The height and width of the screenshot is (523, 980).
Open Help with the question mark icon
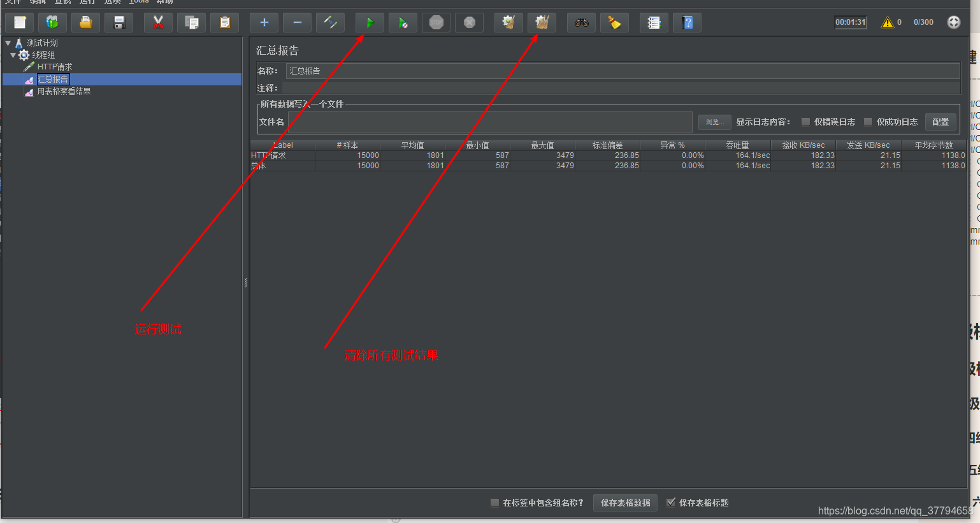point(688,23)
